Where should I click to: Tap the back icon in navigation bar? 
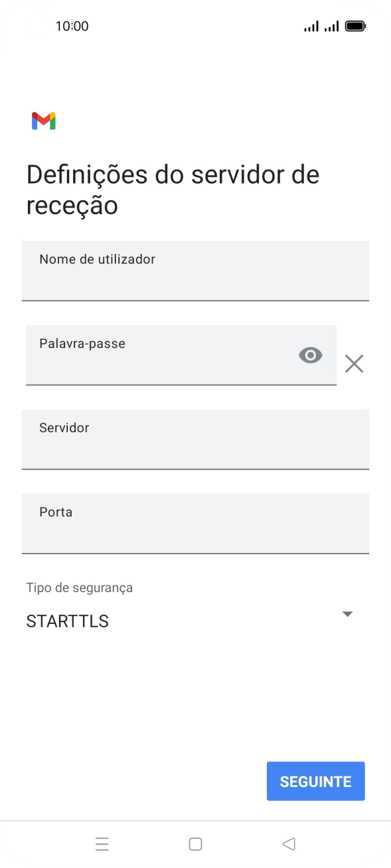click(288, 843)
